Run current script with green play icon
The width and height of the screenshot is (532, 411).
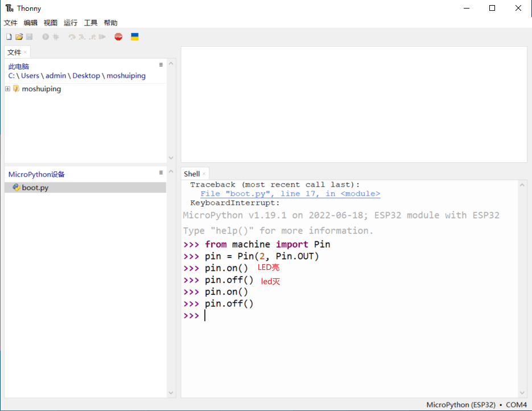(46, 37)
